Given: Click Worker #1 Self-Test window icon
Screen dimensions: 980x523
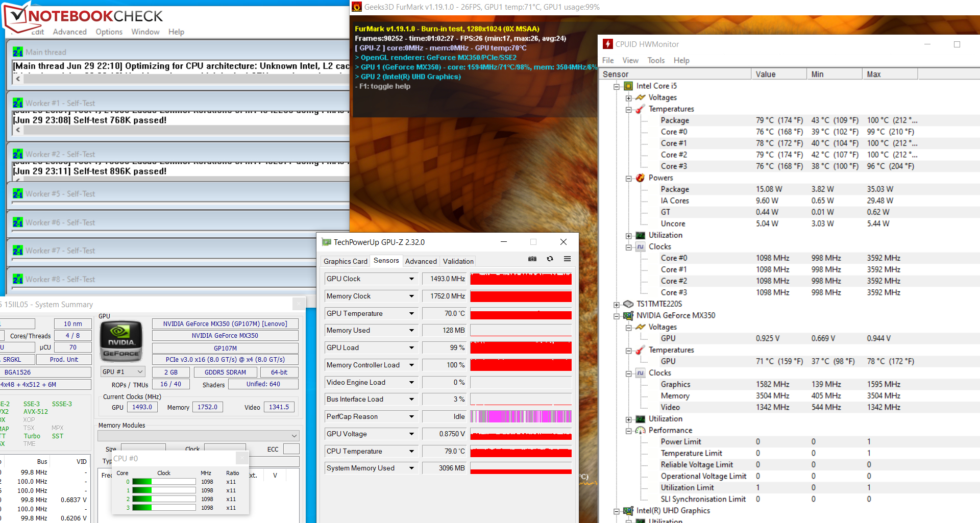Looking at the screenshot, I should pos(18,103).
